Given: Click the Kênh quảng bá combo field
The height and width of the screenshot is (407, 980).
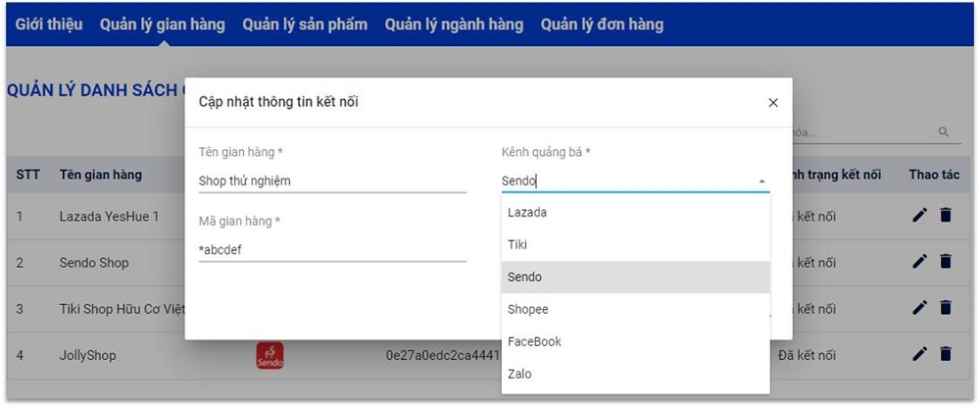Looking at the screenshot, I should coord(636,181).
